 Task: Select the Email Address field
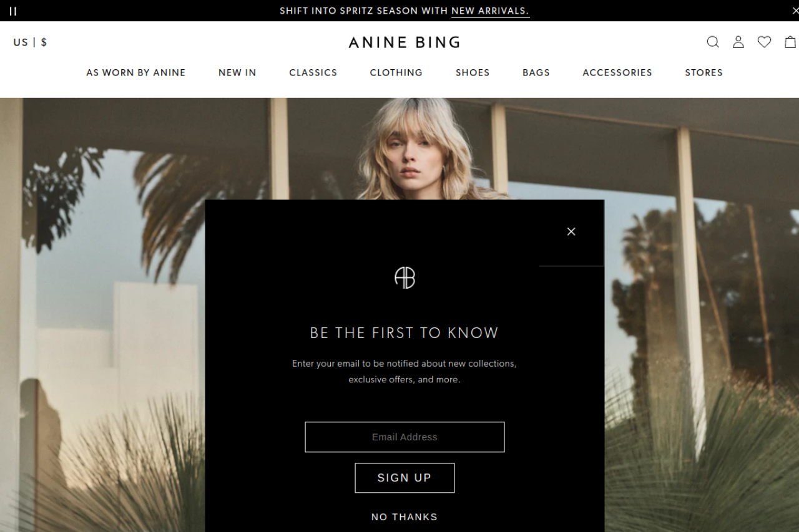(x=404, y=437)
